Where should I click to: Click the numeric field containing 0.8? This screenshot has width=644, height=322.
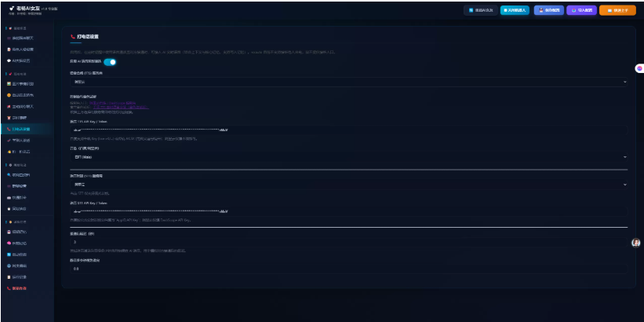pos(348,269)
